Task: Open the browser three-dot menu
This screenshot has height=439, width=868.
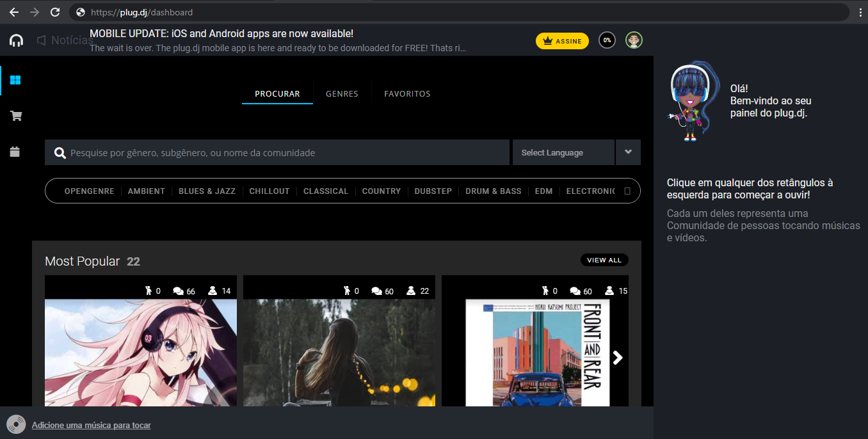Action: (860, 12)
